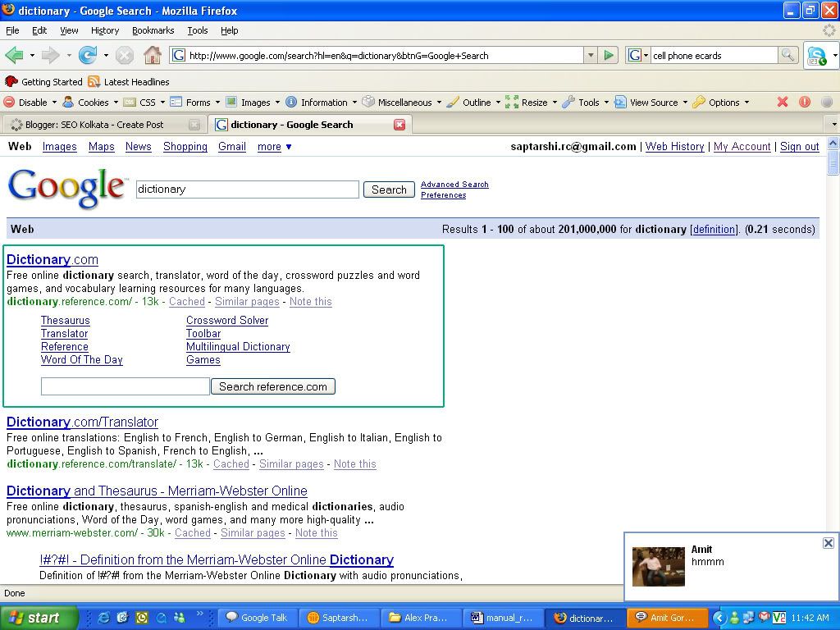Click the Skype icon in the toolbar
The height and width of the screenshot is (630, 840).
(x=817, y=56)
